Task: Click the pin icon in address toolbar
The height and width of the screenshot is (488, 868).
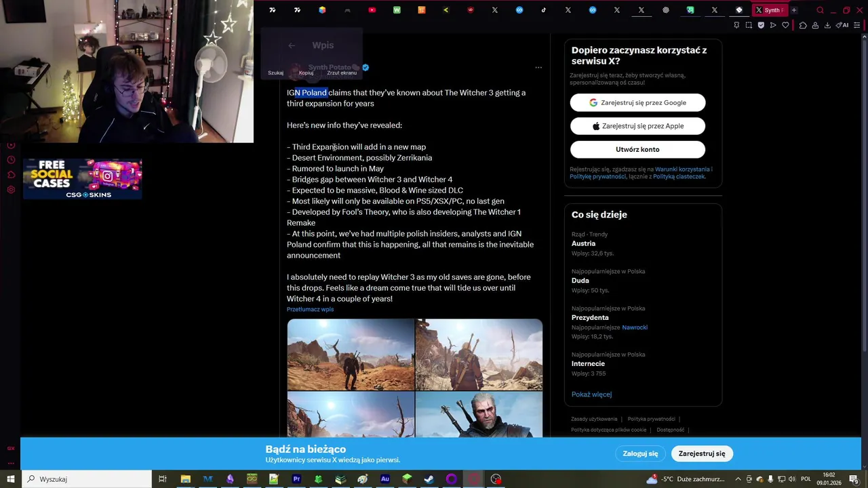Action: (736, 25)
